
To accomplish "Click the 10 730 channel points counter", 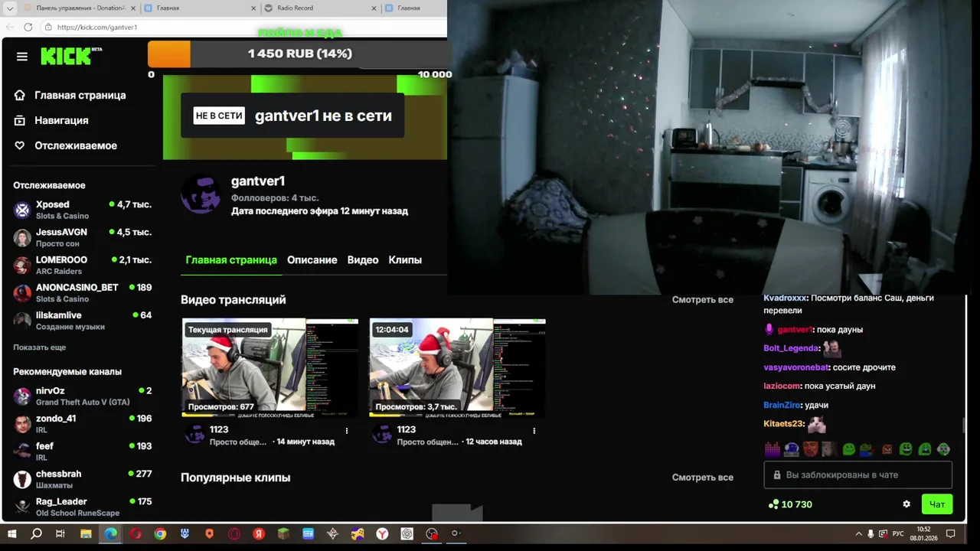I will tap(790, 504).
